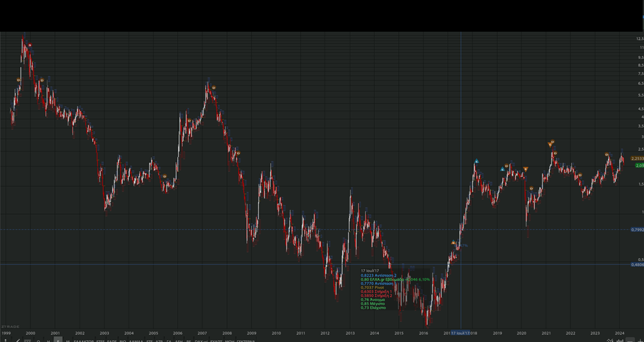
Task: Click the 2015 year label on time axis
Action: pos(399,334)
